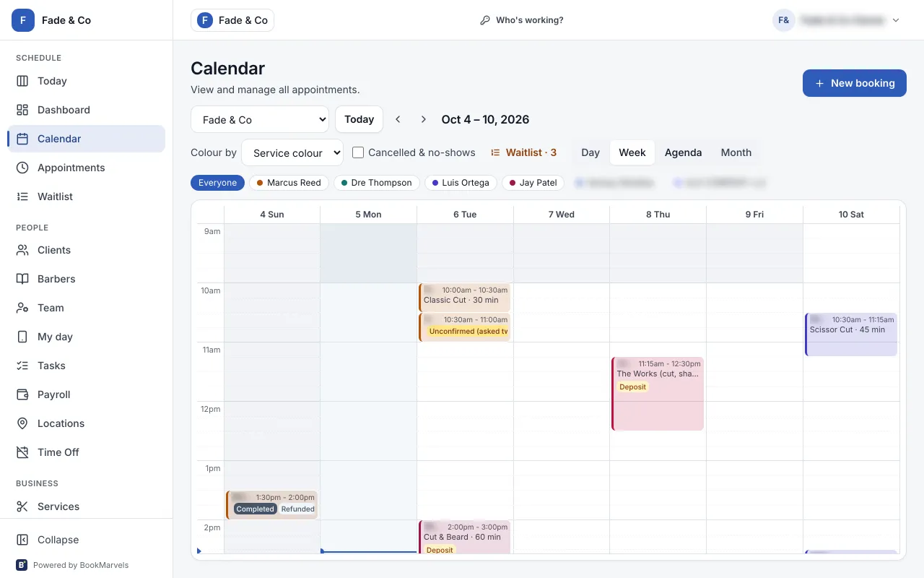924x578 pixels.
Task: Open the Fade & Co location dropdown
Action: [x=260, y=119]
